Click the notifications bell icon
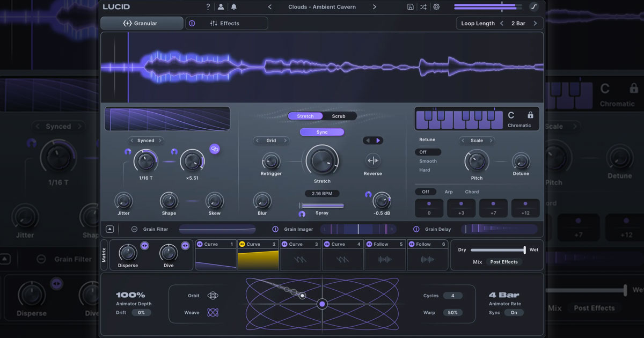This screenshot has height=338, width=644. 233,7
